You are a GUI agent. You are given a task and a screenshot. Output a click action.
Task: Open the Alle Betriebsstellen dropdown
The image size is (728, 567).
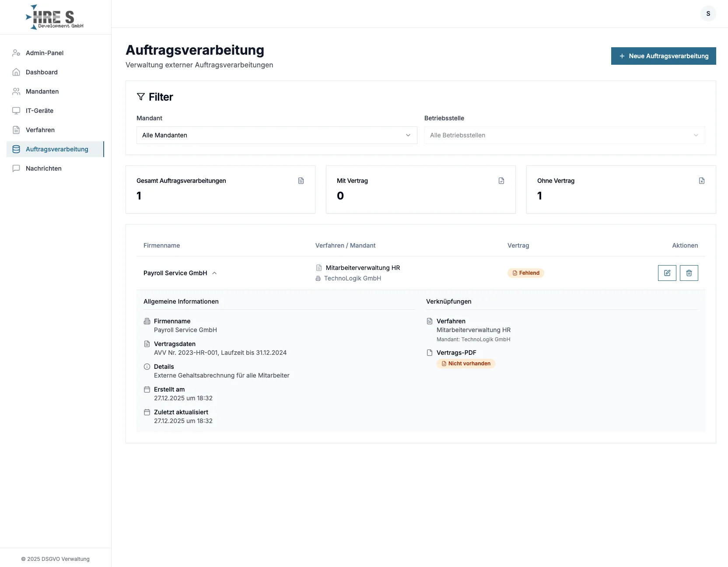click(564, 135)
